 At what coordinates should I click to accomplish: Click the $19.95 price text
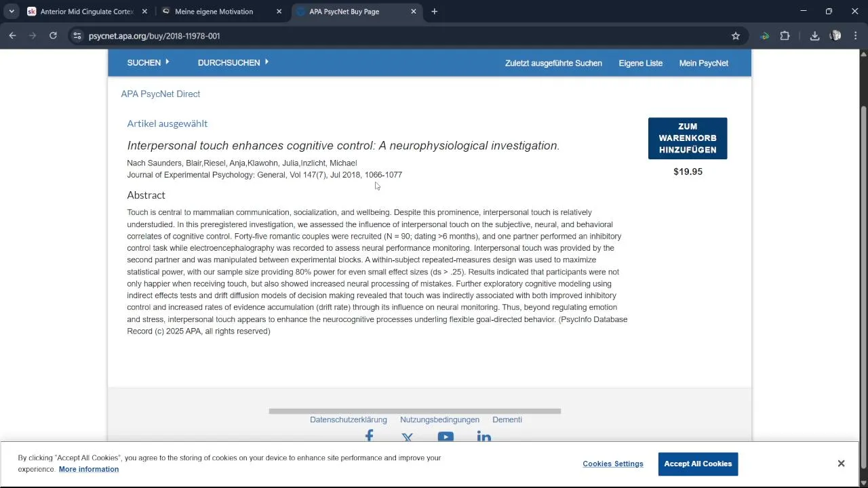click(688, 171)
